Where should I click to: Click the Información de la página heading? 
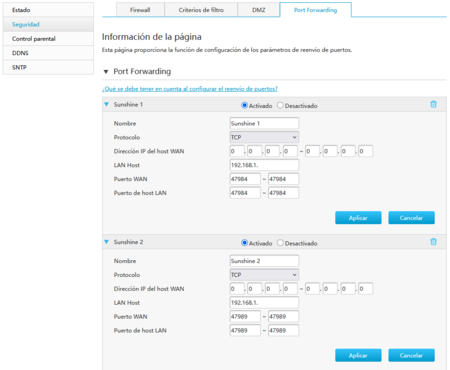tap(152, 37)
